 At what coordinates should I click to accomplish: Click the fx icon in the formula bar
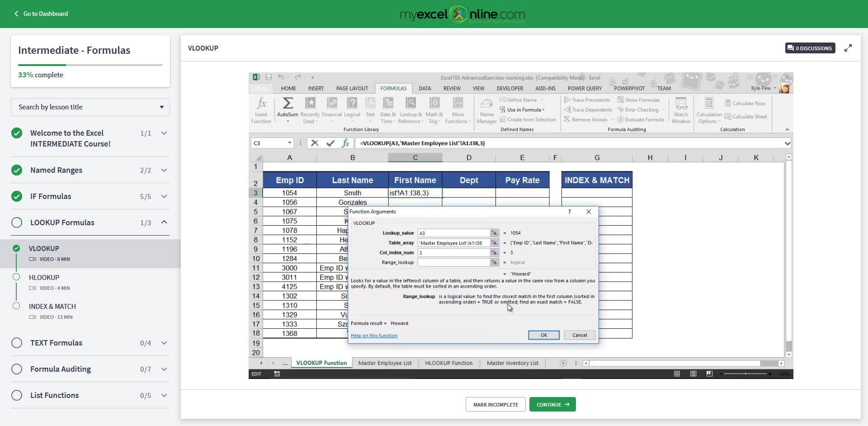[x=346, y=143]
